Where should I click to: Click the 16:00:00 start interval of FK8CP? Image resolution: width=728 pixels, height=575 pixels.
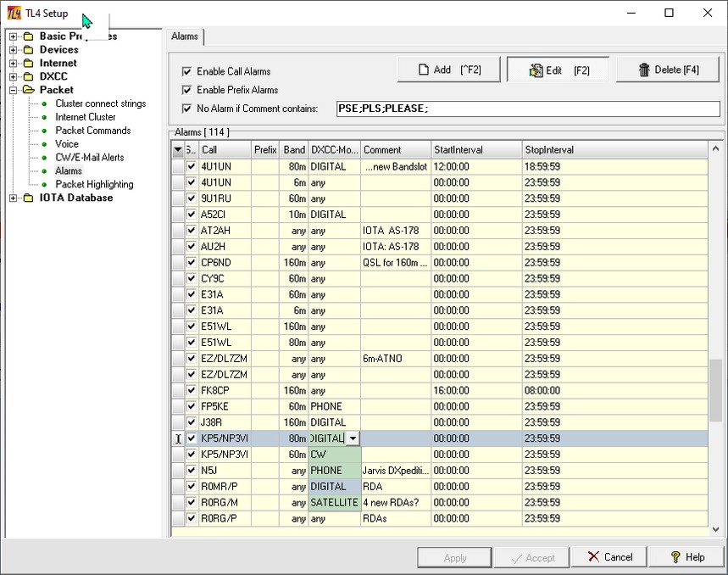click(477, 390)
